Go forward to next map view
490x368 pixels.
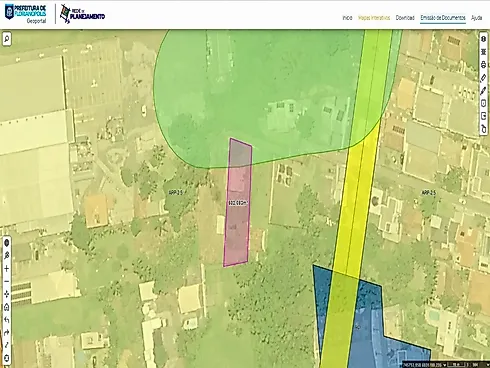click(7, 333)
